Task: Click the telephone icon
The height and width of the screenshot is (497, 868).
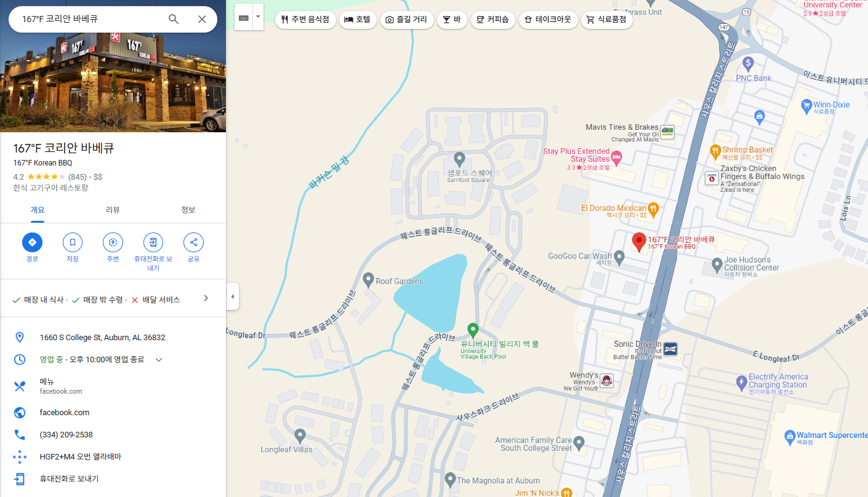Action: [x=20, y=435]
